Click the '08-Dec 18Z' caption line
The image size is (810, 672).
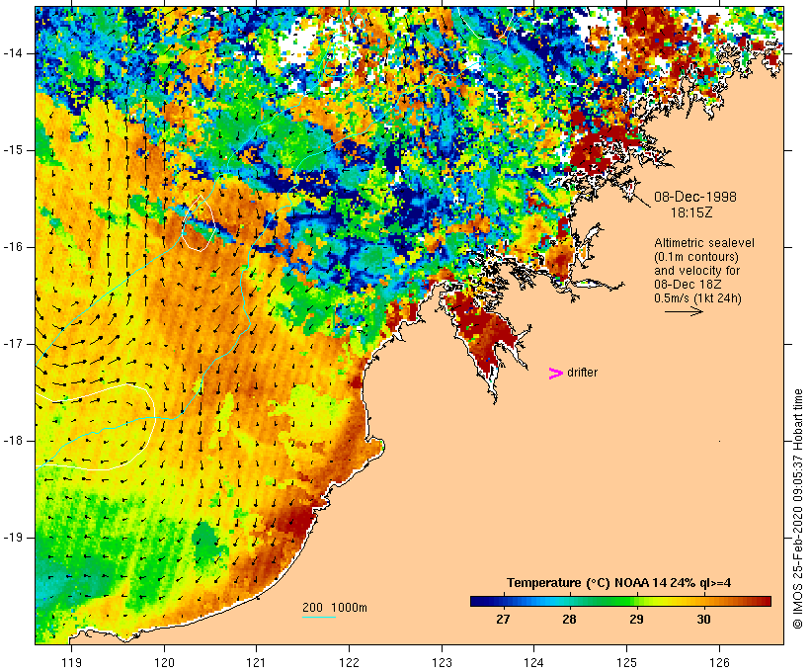(688, 285)
